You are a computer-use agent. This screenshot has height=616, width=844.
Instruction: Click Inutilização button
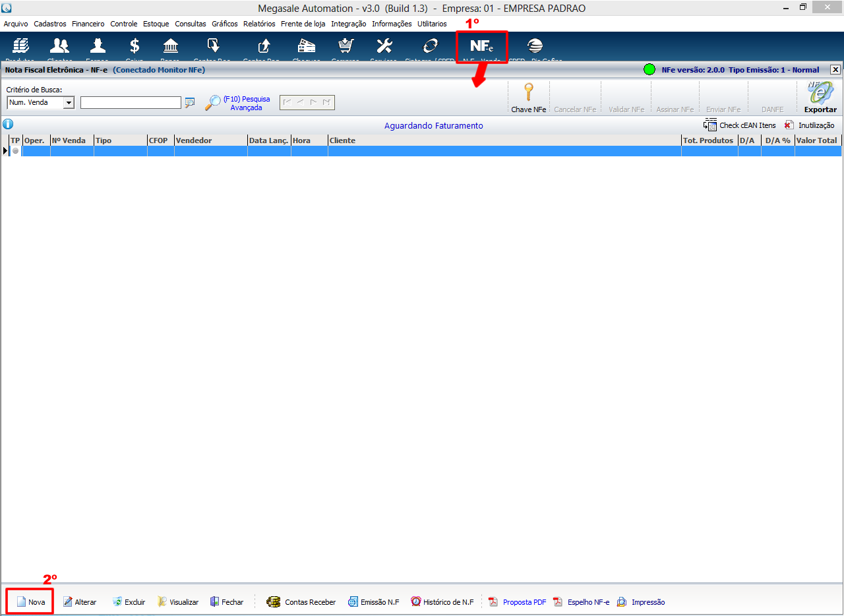click(x=809, y=125)
